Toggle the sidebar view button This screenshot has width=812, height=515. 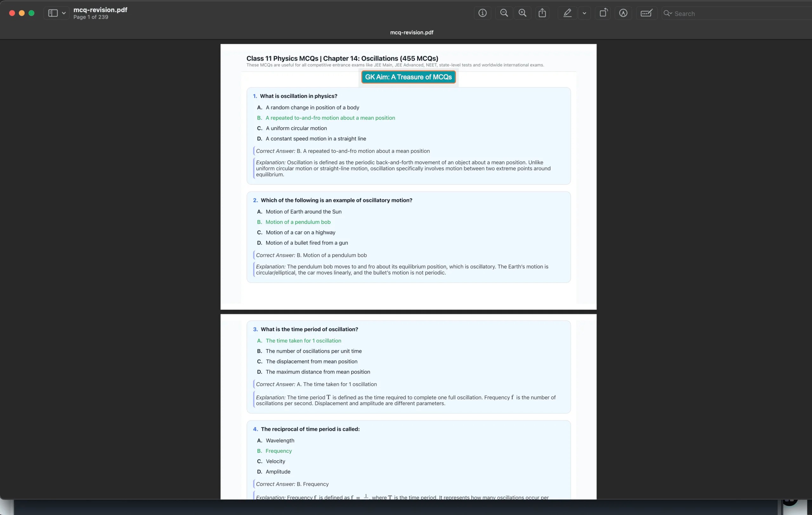[53, 13]
